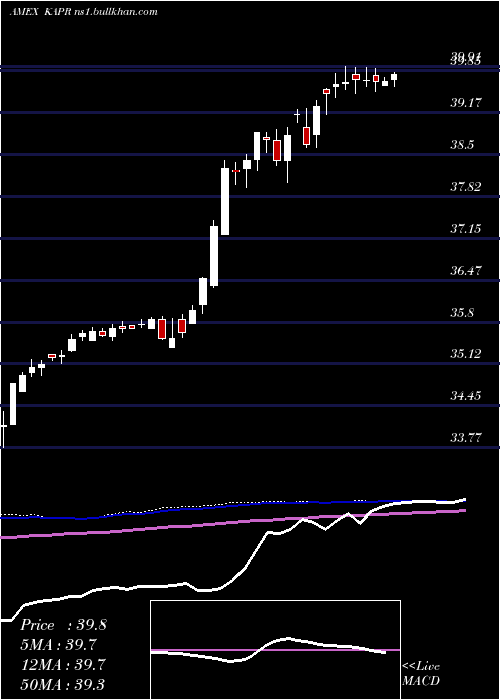Click the 37.15 price axis label
The width and height of the screenshot is (500, 700).
(465, 229)
